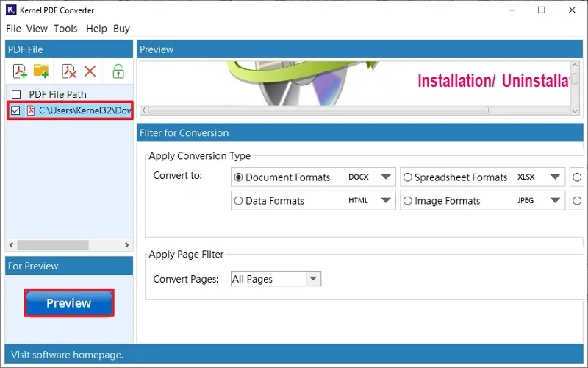Select the Image Formats radio button
The image size is (588, 368).
pos(408,201)
